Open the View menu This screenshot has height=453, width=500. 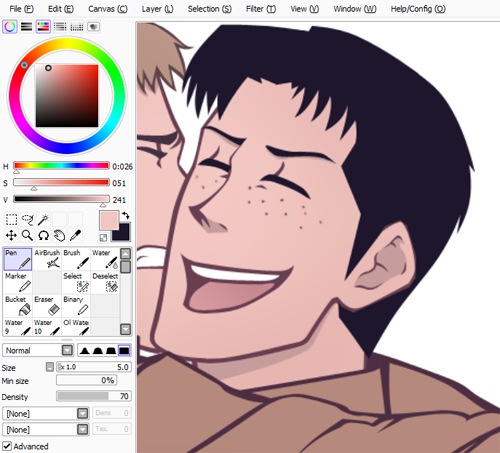(x=304, y=9)
